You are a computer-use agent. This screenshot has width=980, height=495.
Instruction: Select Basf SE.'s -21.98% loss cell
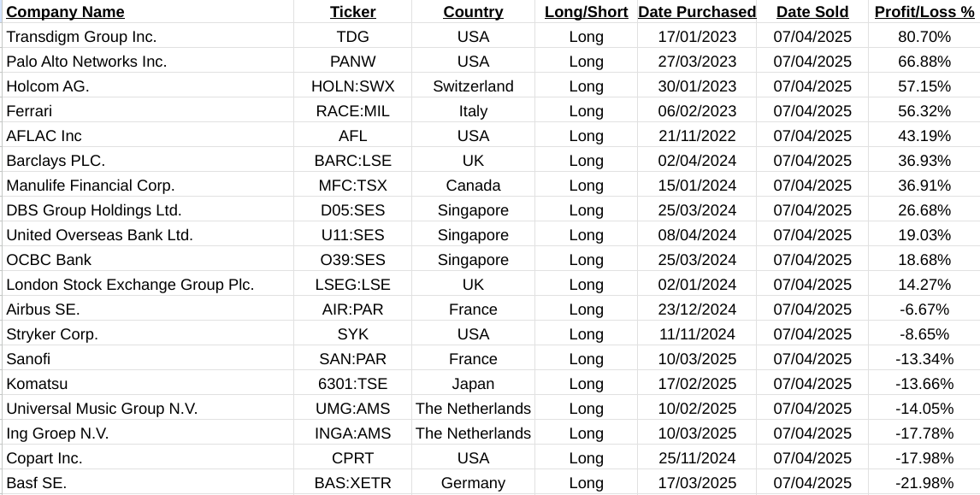click(x=924, y=483)
